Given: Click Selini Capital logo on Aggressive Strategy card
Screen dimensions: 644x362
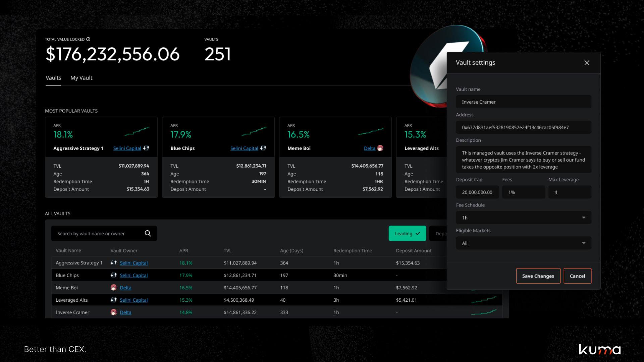Looking at the screenshot, I should [x=146, y=148].
